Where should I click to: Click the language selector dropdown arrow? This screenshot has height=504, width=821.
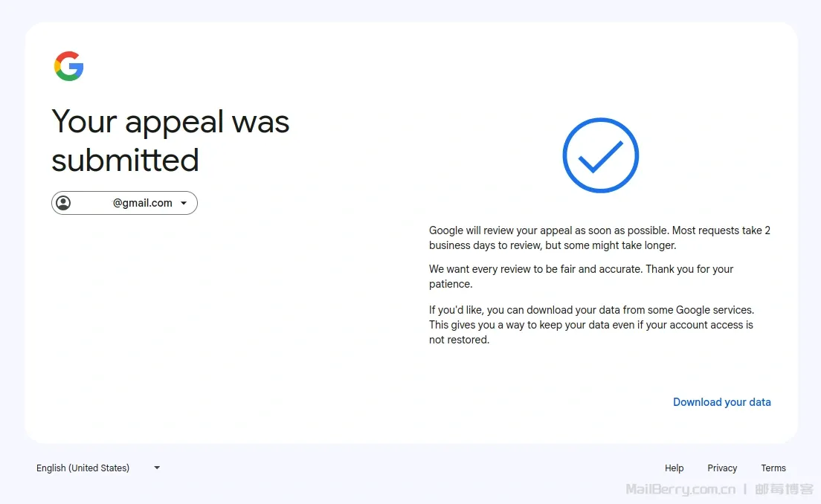tap(157, 468)
